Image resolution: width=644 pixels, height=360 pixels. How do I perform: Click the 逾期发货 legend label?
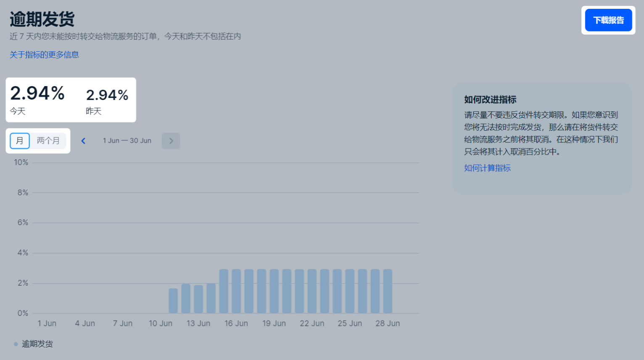[37, 344]
